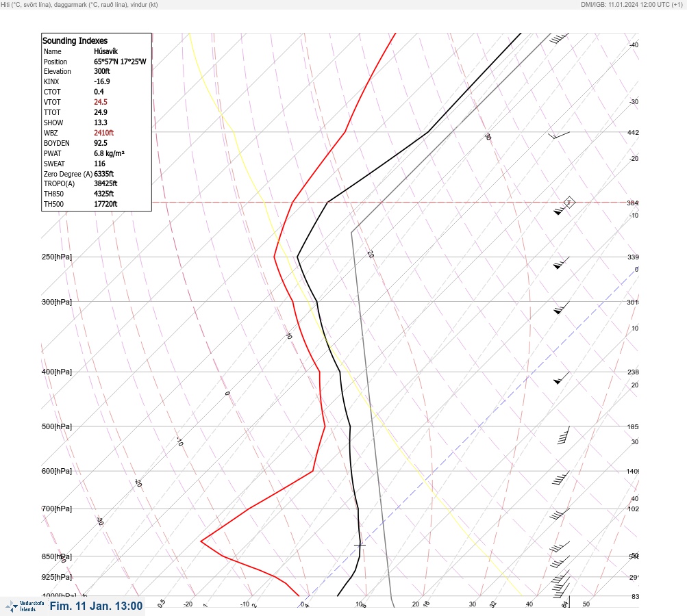Click the SHOW value "13.3"
The width and height of the screenshot is (687, 616).
[x=100, y=123]
